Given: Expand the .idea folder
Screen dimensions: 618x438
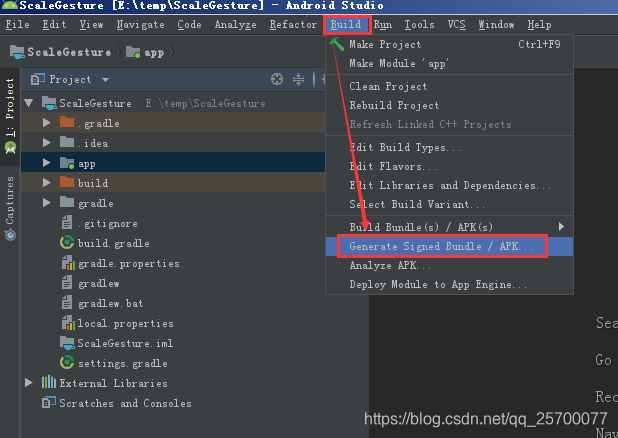Looking at the screenshot, I should (47, 142).
